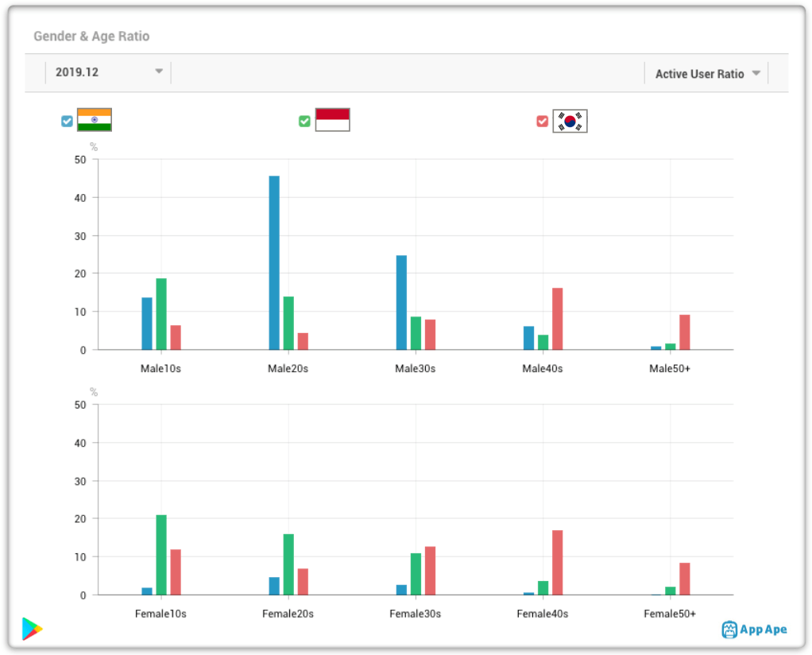Click the India flag icon
Screen dimensions: 812x655
pyautogui.click(x=95, y=120)
